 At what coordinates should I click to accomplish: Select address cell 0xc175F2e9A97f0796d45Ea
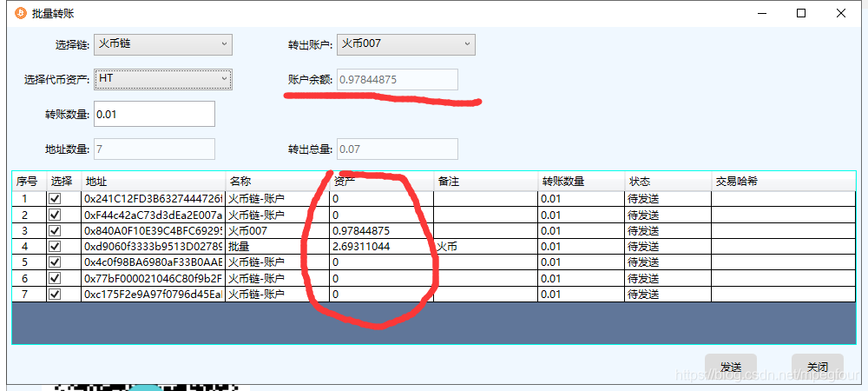coord(154,294)
